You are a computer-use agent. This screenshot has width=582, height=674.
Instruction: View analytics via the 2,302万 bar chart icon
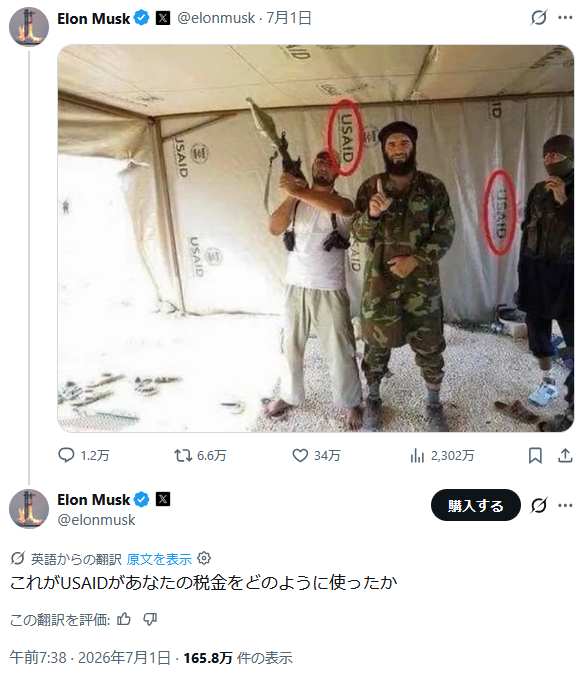[417, 455]
